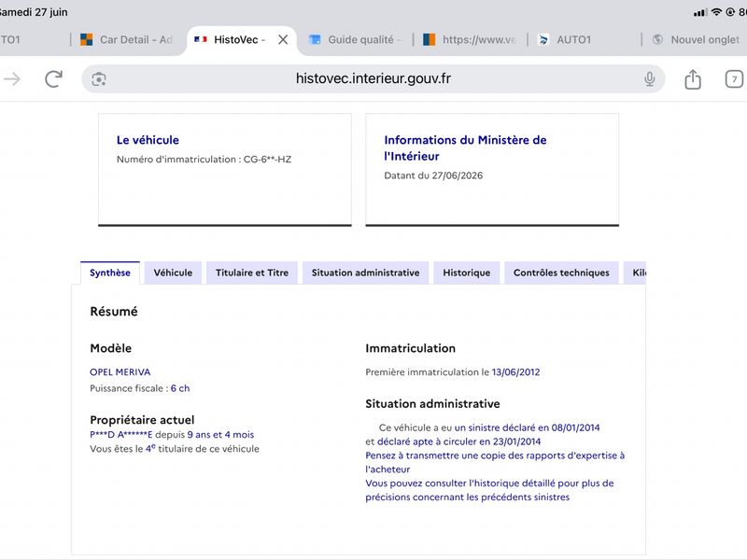Open the Nouvel onglet tab
This screenshot has width=747, height=560.
[696, 39]
